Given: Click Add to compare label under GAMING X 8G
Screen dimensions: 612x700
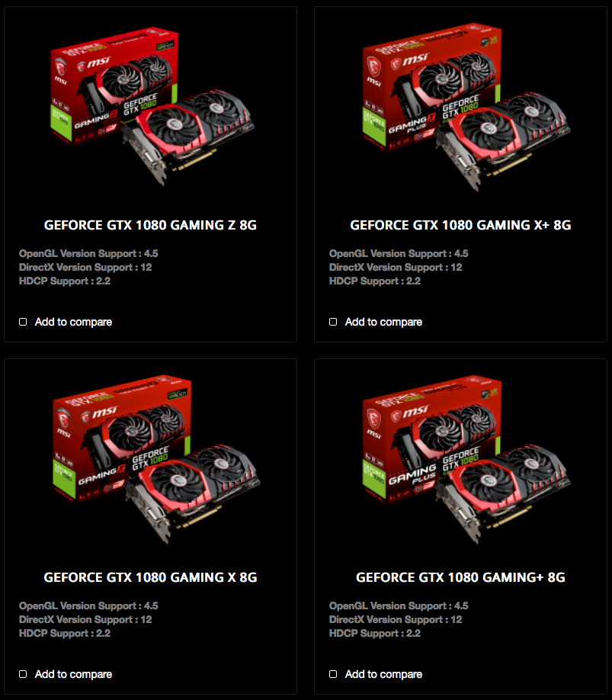Looking at the screenshot, I should 74,674.
